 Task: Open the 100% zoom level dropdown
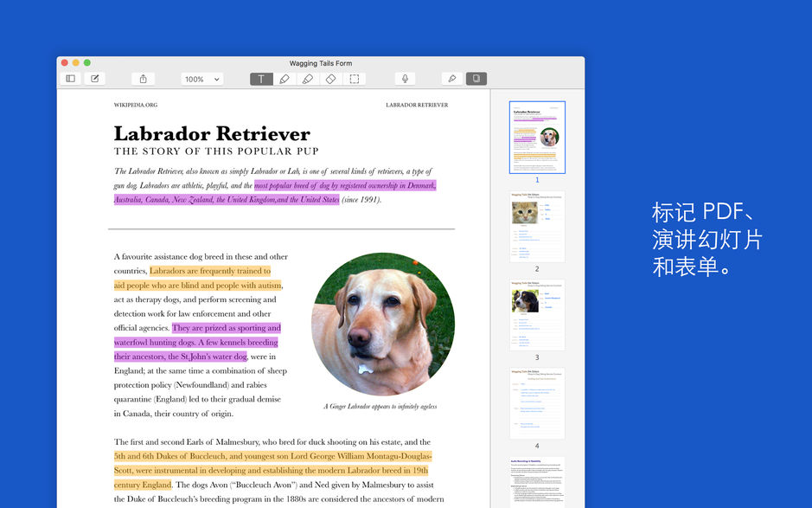pos(201,79)
